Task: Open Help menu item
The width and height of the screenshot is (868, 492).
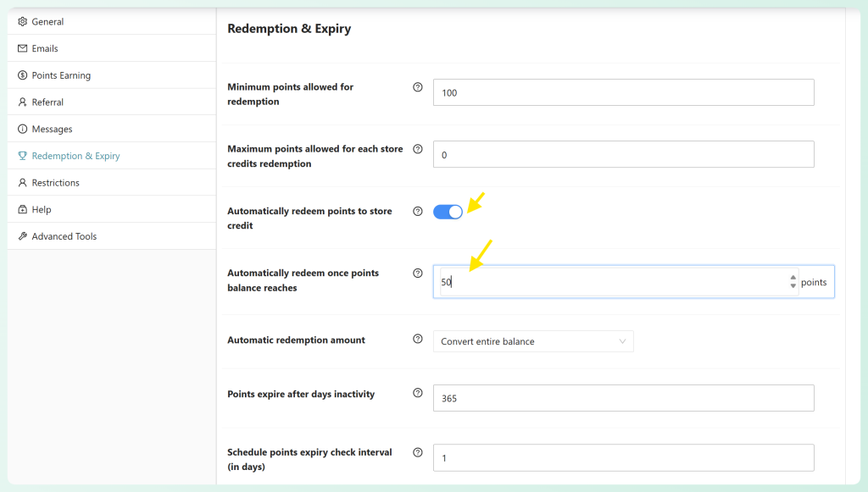Action: coord(112,209)
